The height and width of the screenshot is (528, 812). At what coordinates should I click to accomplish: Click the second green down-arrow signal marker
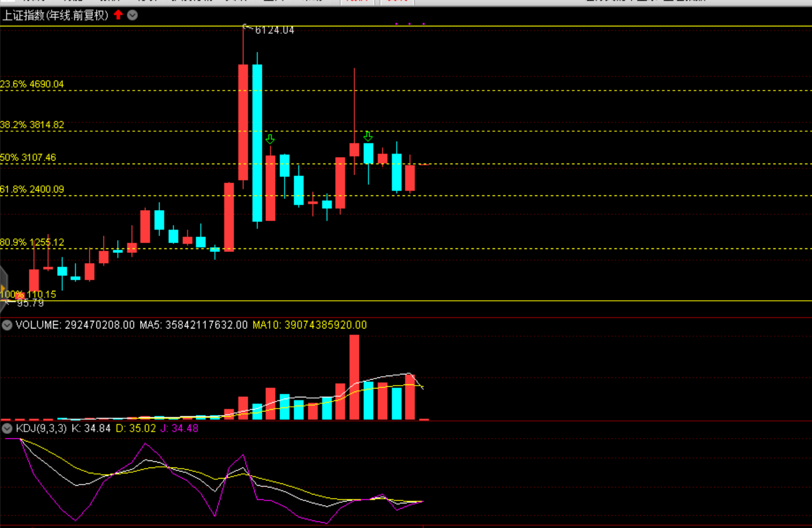[368, 137]
